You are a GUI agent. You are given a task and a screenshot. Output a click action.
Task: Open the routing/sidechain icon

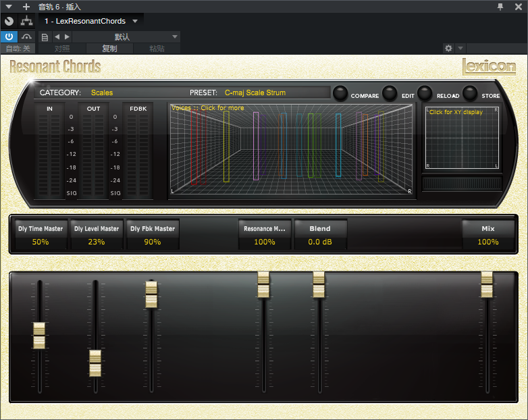(x=26, y=21)
